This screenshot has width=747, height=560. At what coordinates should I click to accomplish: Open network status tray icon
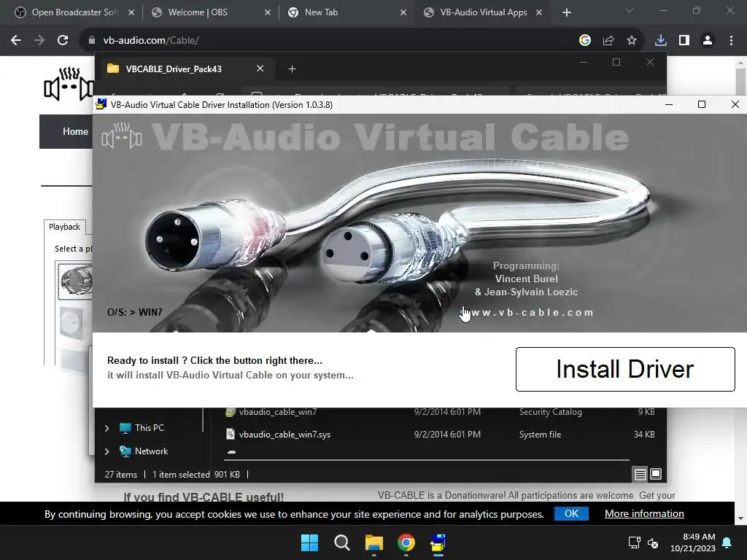[634, 542]
